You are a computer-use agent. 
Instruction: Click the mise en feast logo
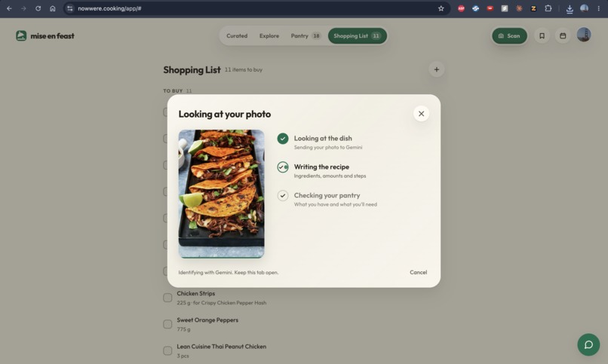coord(45,35)
